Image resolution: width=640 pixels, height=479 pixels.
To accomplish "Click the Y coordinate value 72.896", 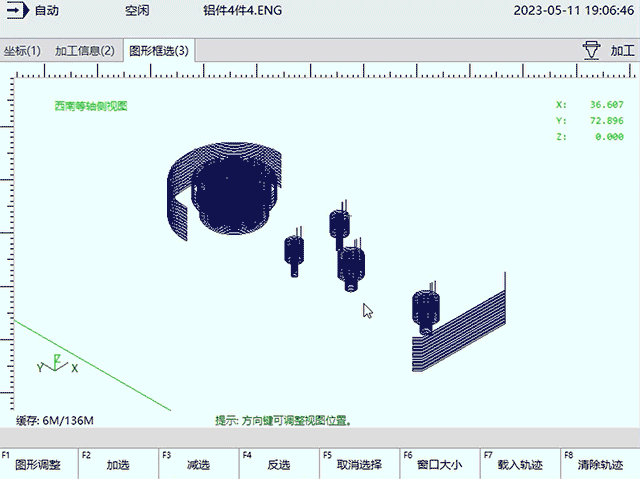I will (x=607, y=121).
